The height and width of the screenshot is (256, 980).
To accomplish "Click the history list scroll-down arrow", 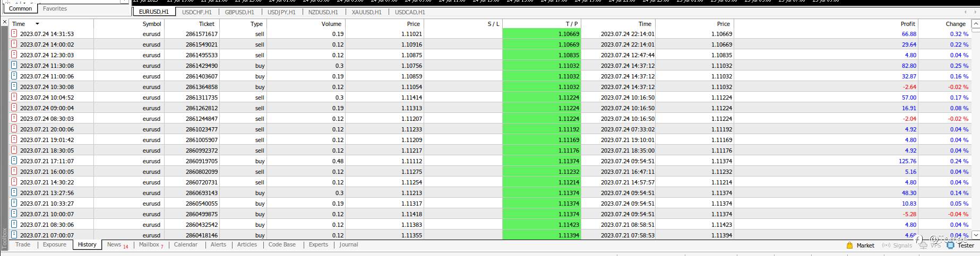I will point(975,234).
